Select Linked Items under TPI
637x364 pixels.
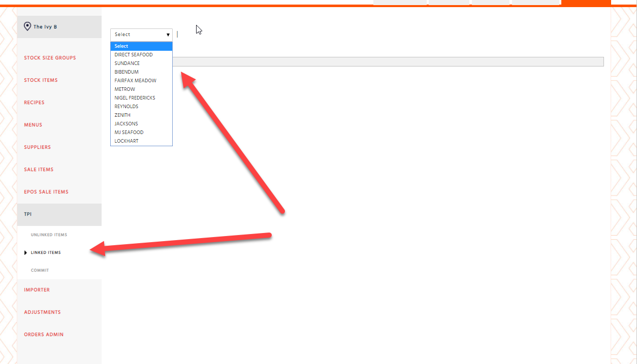[46, 253]
